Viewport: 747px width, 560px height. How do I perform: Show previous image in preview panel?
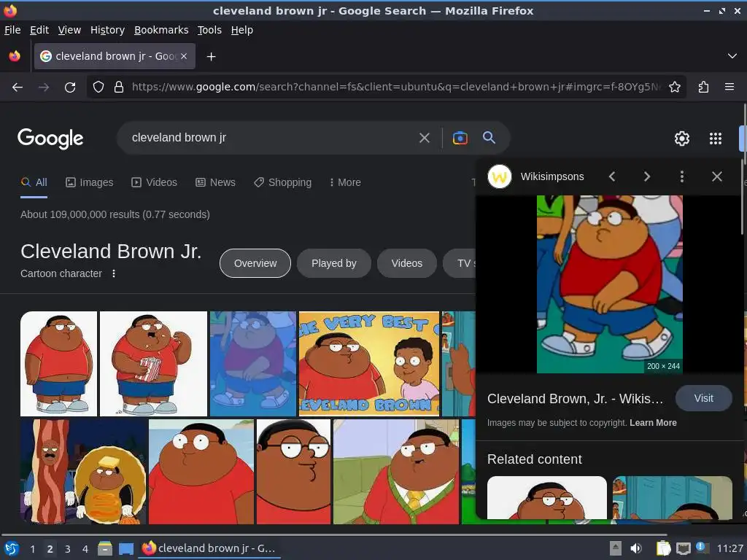[x=612, y=176]
